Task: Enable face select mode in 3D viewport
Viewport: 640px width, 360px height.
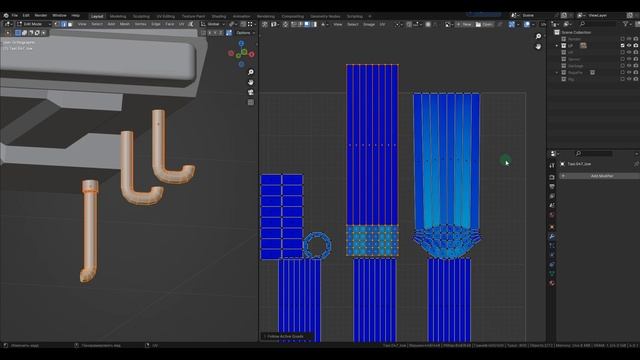Action: click(70, 24)
